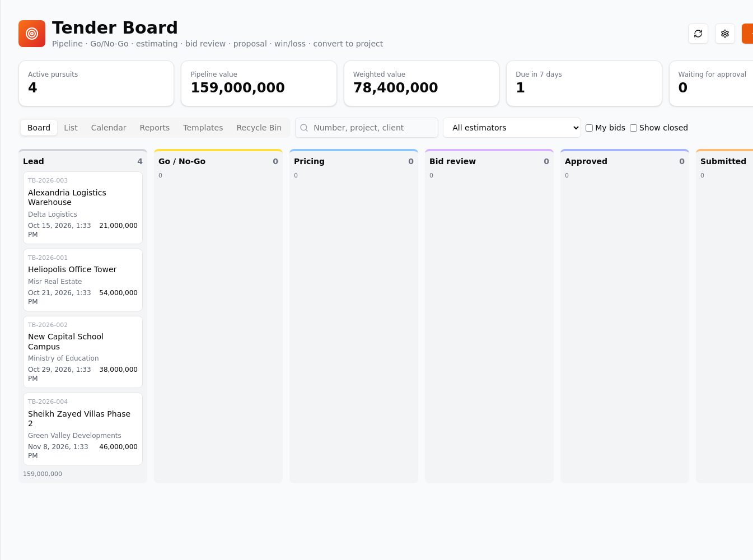Click the Tender Board target logo icon

point(32,34)
